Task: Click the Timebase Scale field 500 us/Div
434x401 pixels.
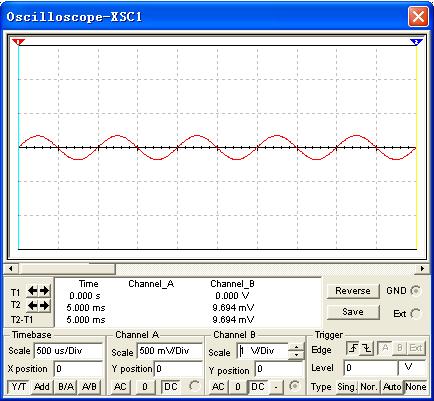Action: 68,351
